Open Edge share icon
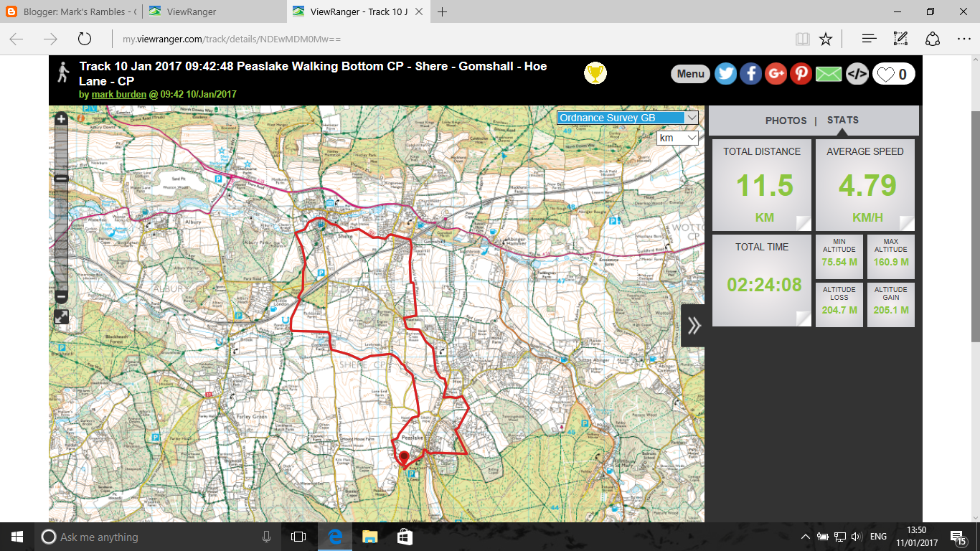The height and width of the screenshot is (551, 980). 933,39
